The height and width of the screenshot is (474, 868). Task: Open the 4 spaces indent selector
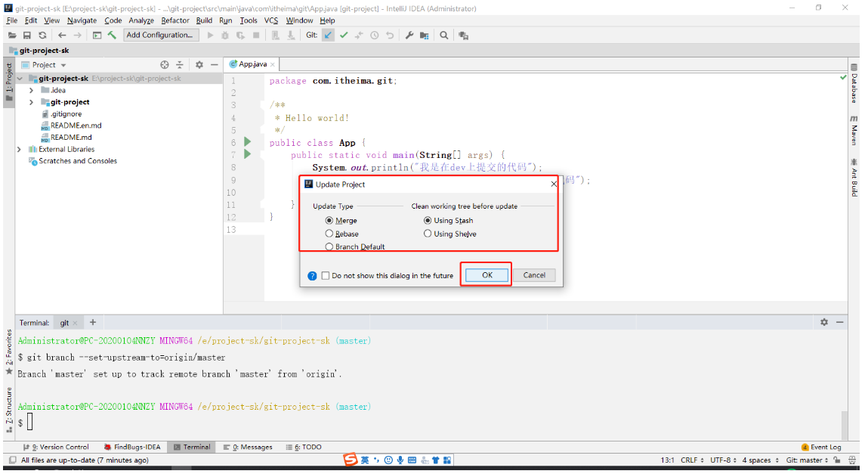pos(760,460)
